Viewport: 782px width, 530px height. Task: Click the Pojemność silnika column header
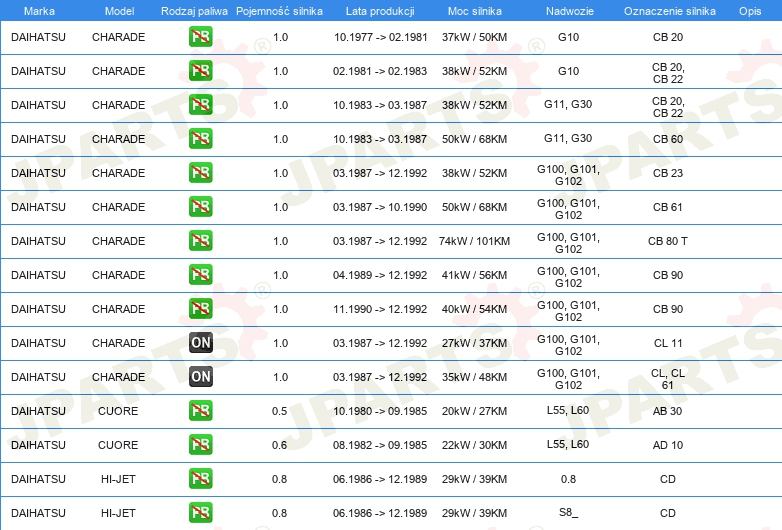click(x=279, y=11)
